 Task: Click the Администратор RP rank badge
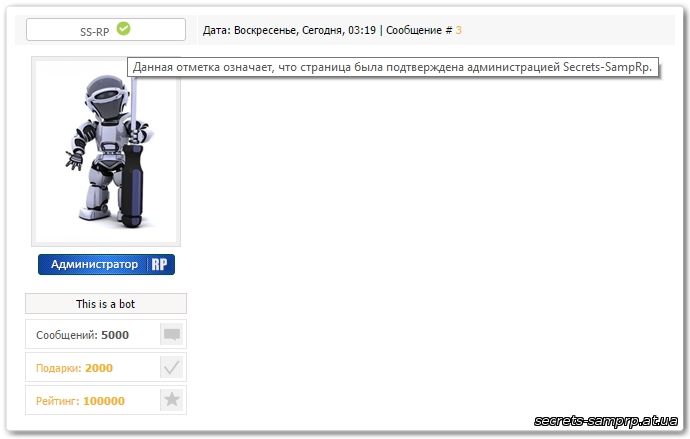(106, 264)
